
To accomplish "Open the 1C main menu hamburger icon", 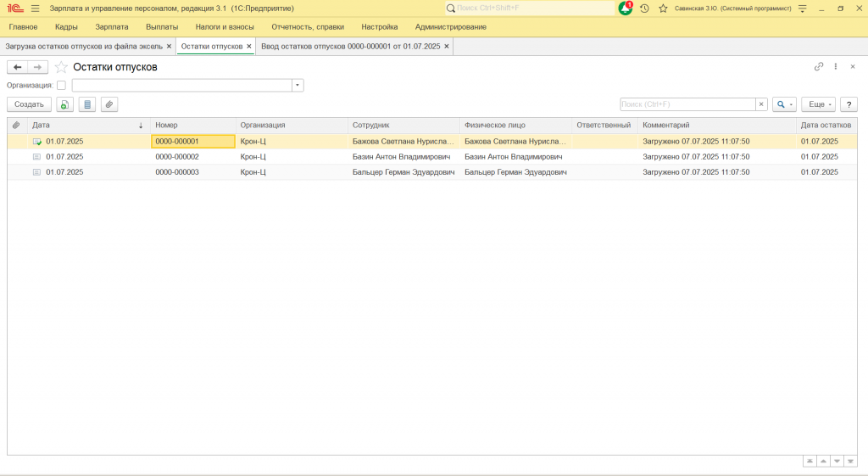I will 36,8.
